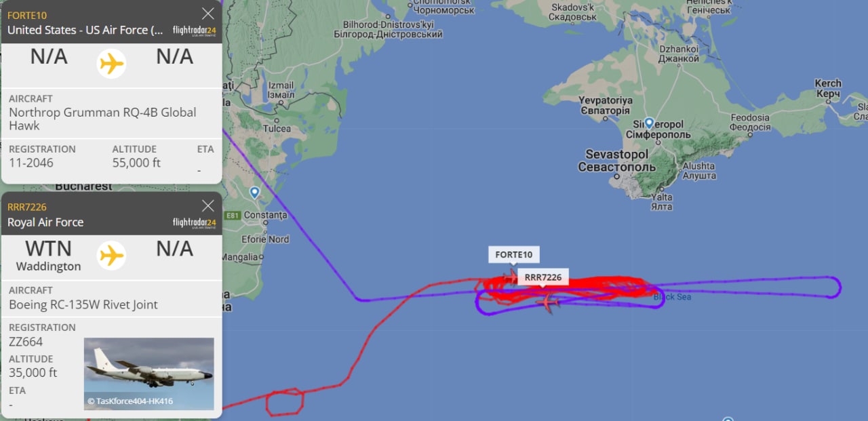Open the RC-135W aircraft photo thumbnail

pyautogui.click(x=149, y=374)
